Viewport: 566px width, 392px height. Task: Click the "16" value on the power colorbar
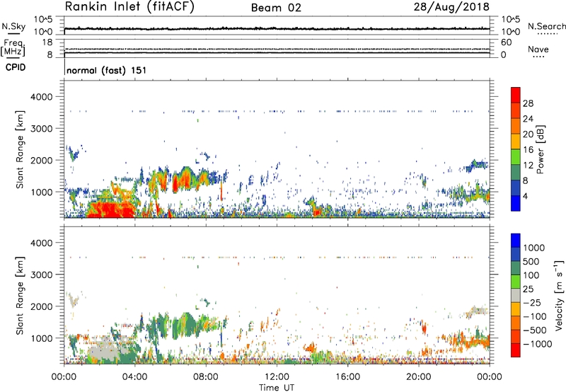point(528,150)
